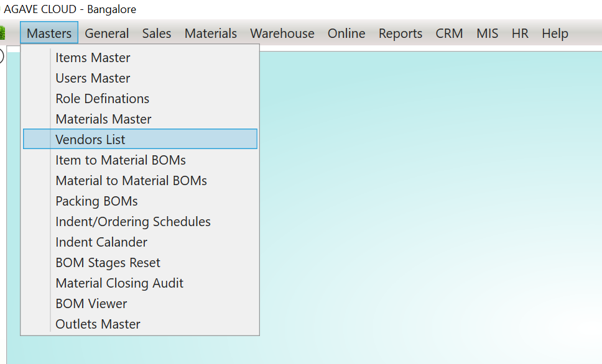Open Outlets Master entry
Screen dimensions: 602x364
98,324
